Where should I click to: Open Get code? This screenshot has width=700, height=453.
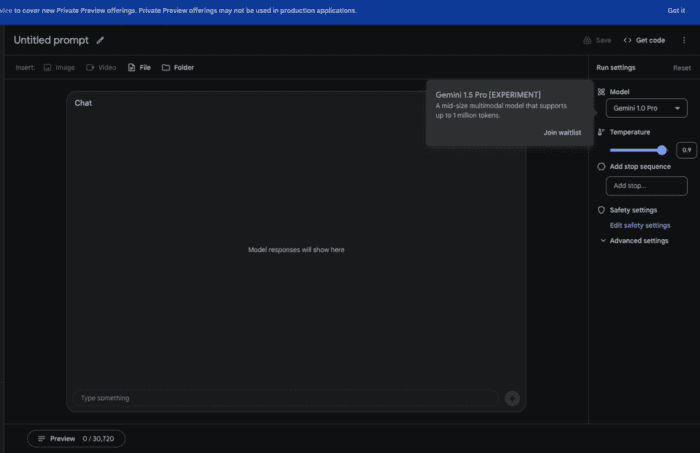click(x=644, y=40)
